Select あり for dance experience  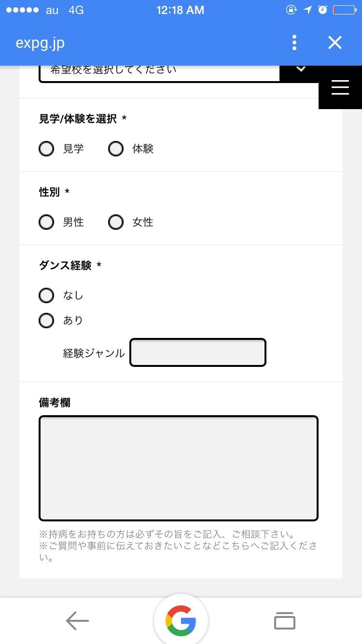[46, 321]
